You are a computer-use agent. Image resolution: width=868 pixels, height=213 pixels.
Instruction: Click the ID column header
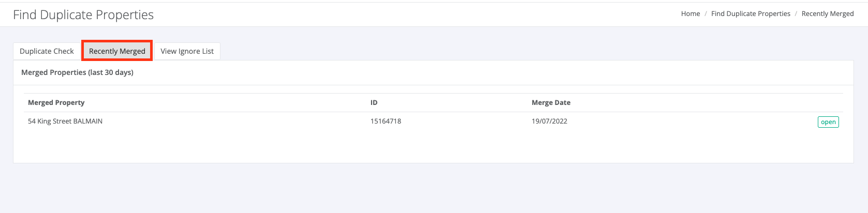[374, 102]
